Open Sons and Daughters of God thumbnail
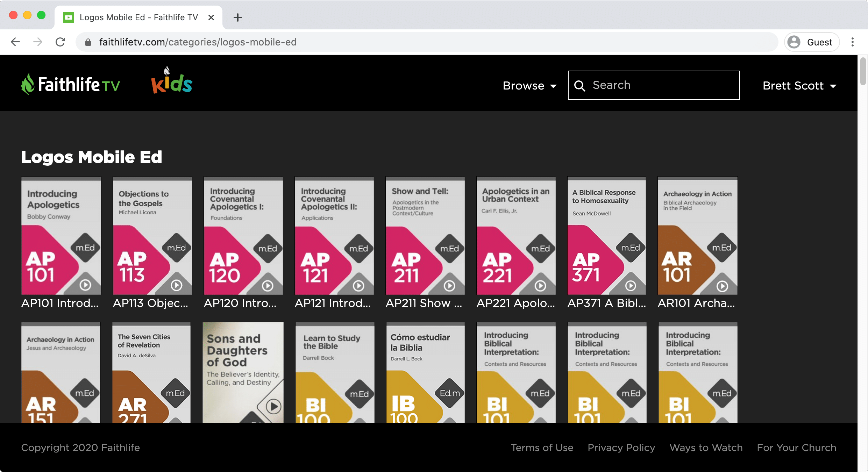Screen dimensions: 868x472 [x=243, y=372]
